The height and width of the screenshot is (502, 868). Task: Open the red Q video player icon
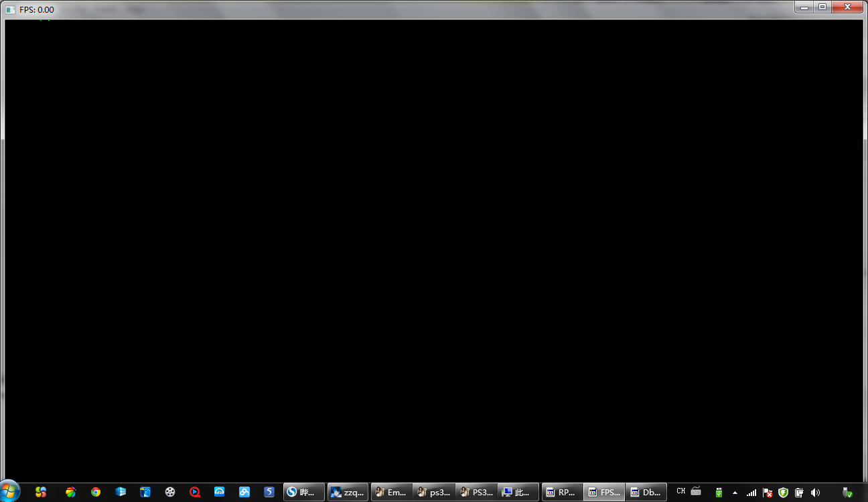pyautogui.click(x=195, y=492)
